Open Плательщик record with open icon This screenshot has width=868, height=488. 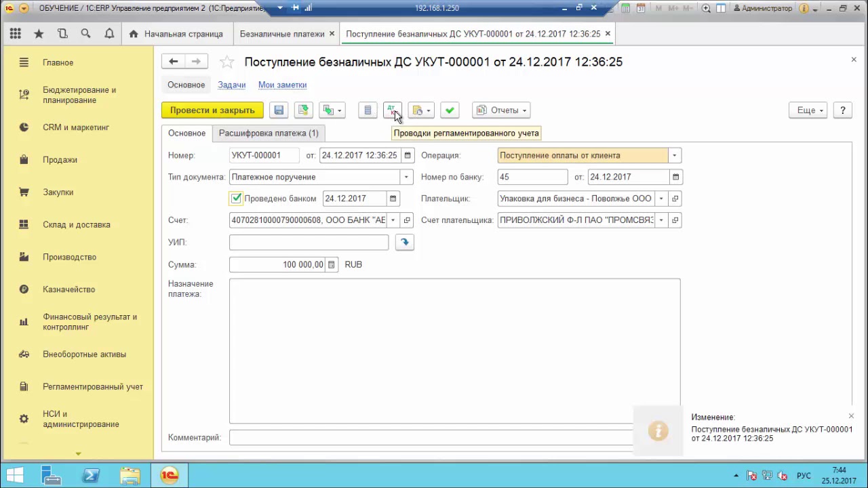pyautogui.click(x=675, y=199)
